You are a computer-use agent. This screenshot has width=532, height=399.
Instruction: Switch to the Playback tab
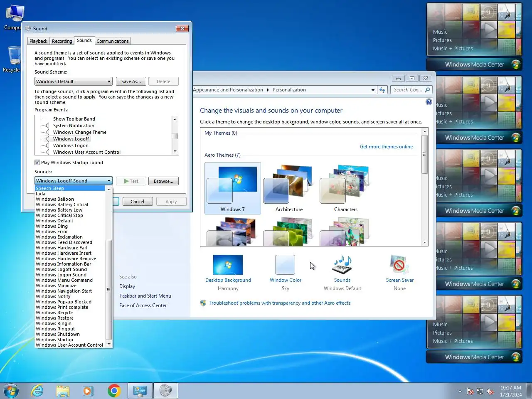38,41
